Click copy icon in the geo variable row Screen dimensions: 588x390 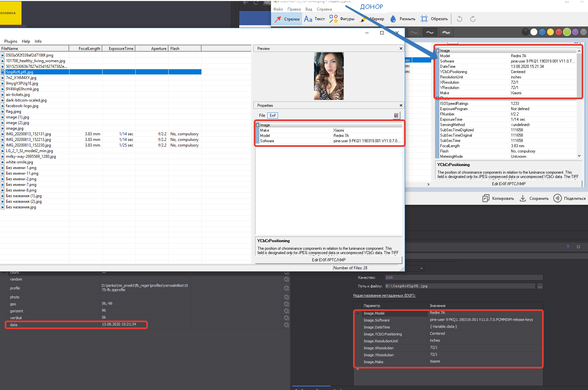287,304
